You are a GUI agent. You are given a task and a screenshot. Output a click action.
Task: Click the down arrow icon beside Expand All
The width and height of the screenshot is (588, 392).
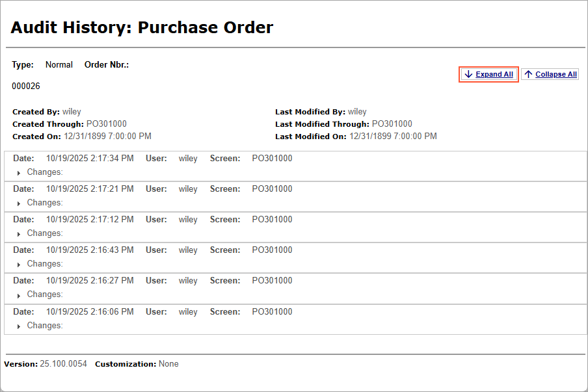468,75
